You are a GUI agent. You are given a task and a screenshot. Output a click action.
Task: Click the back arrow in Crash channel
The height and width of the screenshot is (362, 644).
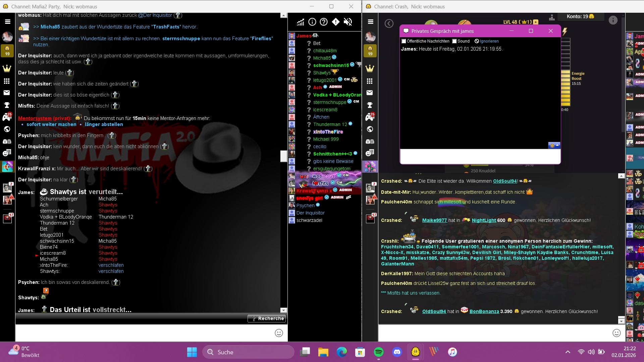tap(389, 23)
